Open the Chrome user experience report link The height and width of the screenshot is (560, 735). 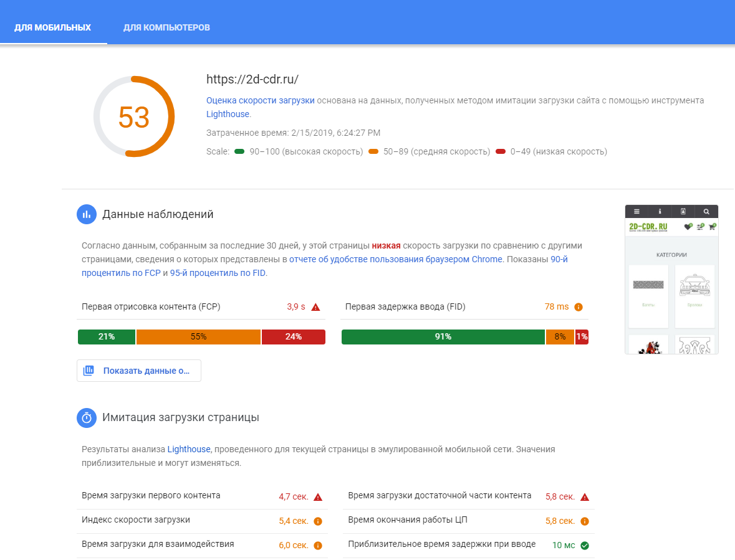(x=396, y=259)
